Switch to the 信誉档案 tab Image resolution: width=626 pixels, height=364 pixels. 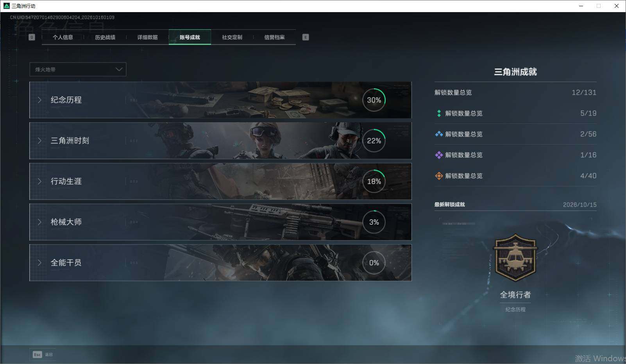click(x=274, y=37)
